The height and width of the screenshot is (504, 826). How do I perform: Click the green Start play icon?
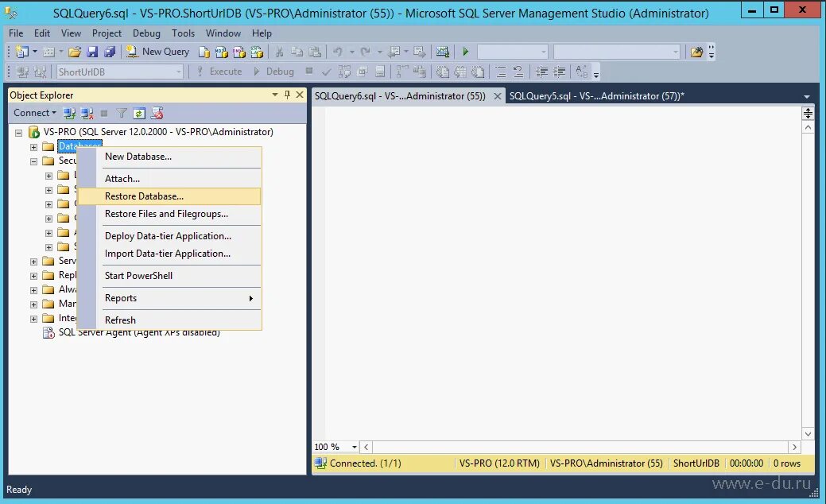tap(466, 52)
